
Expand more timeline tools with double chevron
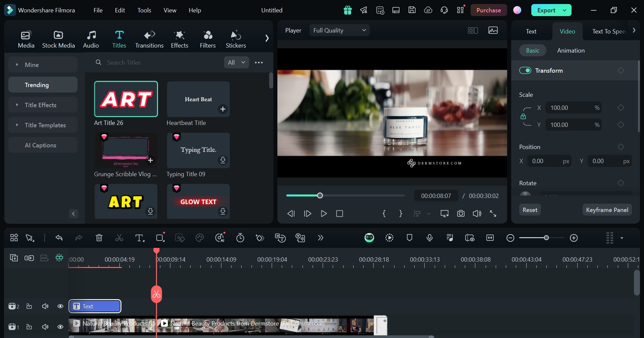(x=321, y=238)
